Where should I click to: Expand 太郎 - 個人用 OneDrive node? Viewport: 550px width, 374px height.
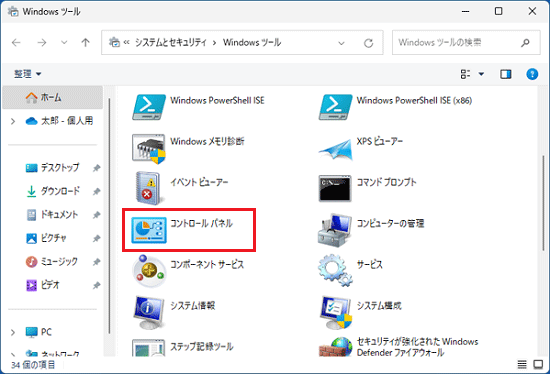point(13,121)
